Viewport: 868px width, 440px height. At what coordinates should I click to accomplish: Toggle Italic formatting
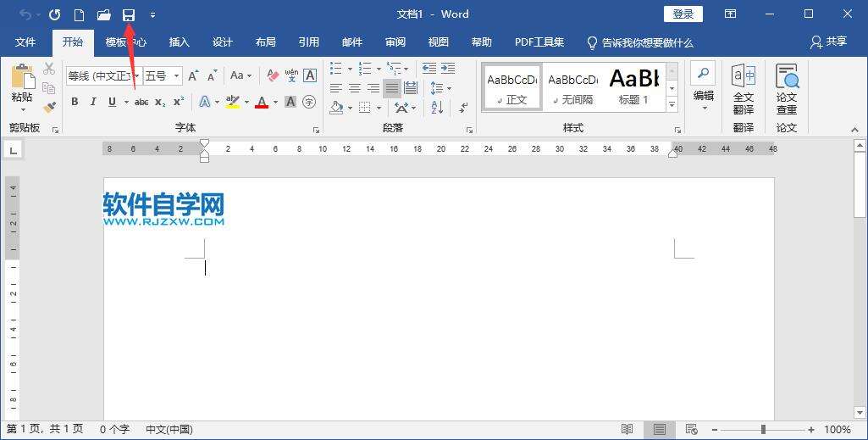[93, 102]
